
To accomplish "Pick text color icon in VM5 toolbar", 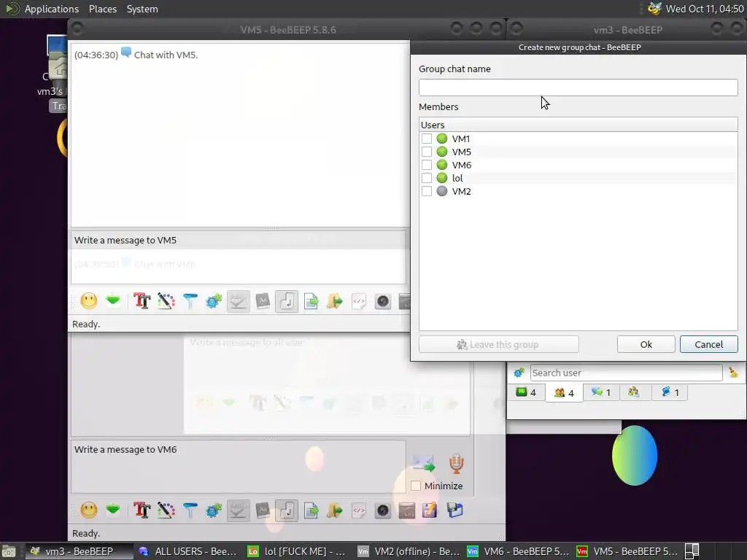I will pos(166,301).
